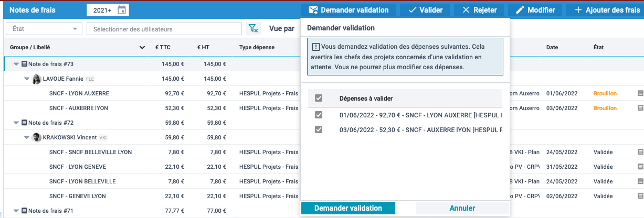Click the document icon of Note de frais #72

(x=24, y=123)
